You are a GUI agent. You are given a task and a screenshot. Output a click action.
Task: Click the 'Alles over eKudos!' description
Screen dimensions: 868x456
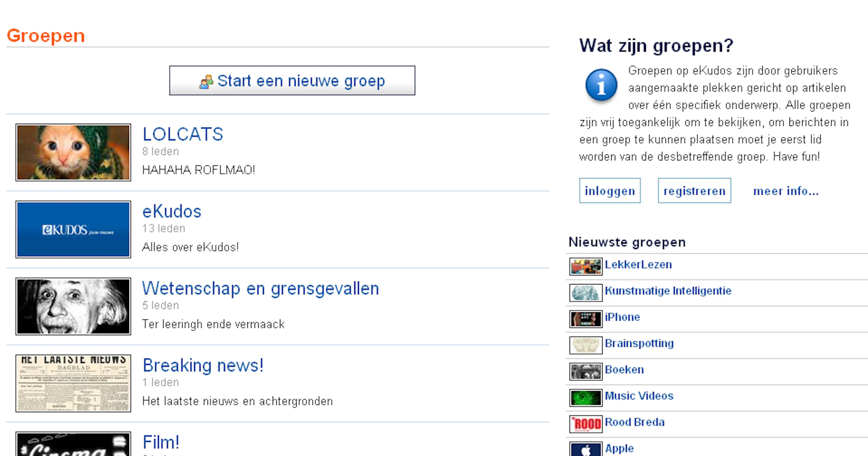[190, 247]
